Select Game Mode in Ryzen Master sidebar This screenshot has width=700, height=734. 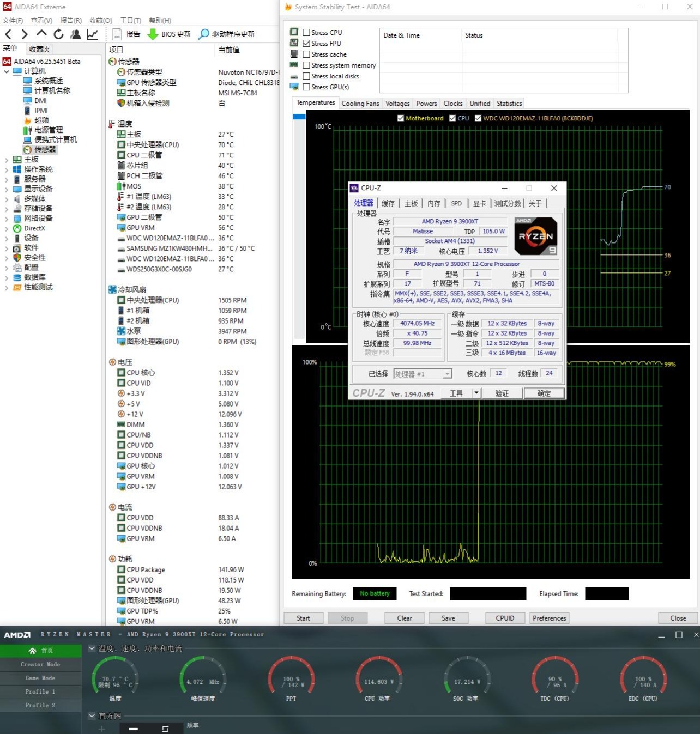click(40, 678)
